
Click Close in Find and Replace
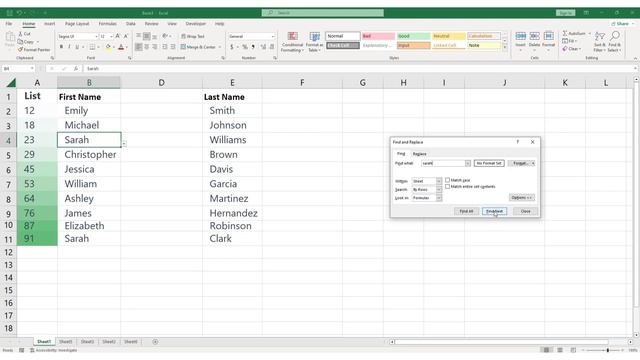point(525,211)
